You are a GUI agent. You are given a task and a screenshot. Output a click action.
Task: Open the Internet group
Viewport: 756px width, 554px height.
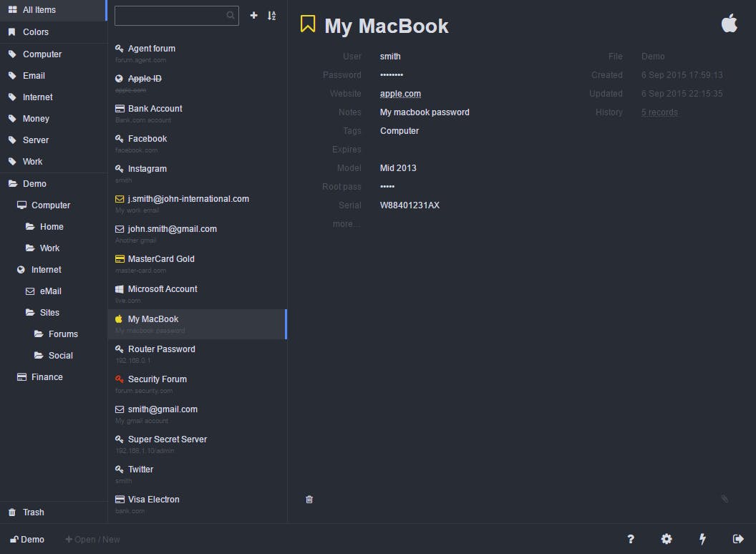coord(54,270)
